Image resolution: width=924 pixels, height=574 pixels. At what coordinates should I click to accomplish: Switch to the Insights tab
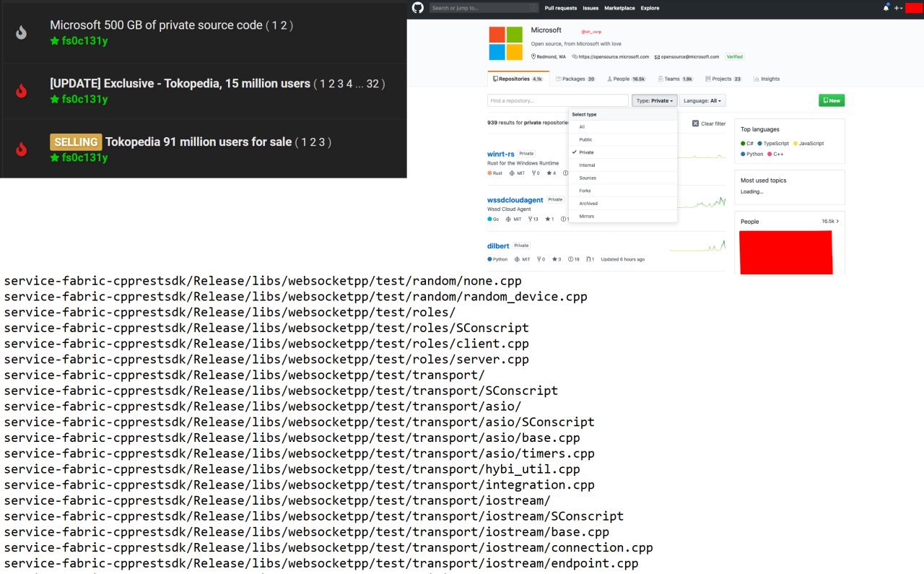click(767, 79)
